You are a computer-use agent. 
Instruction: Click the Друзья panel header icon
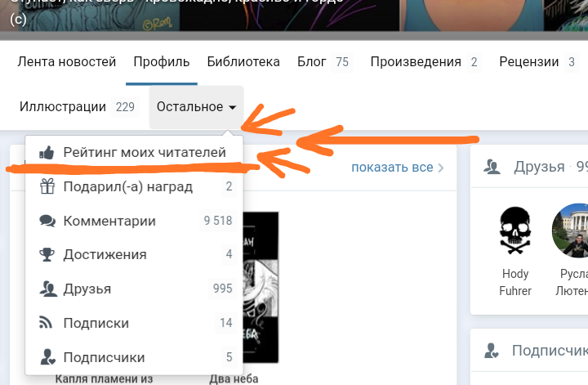pyautogui.click(x=492, y=167)
